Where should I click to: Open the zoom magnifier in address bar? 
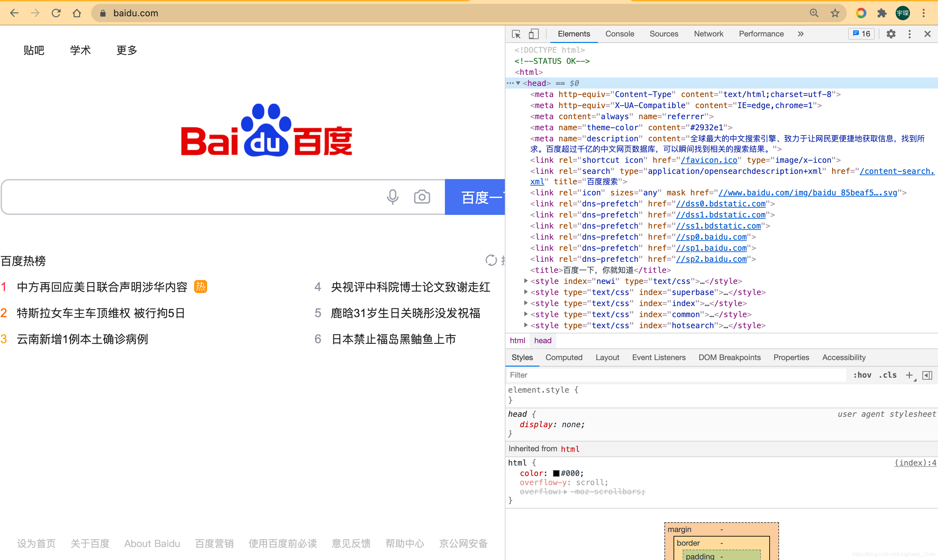pyautogui.click(x=814, y=13)
